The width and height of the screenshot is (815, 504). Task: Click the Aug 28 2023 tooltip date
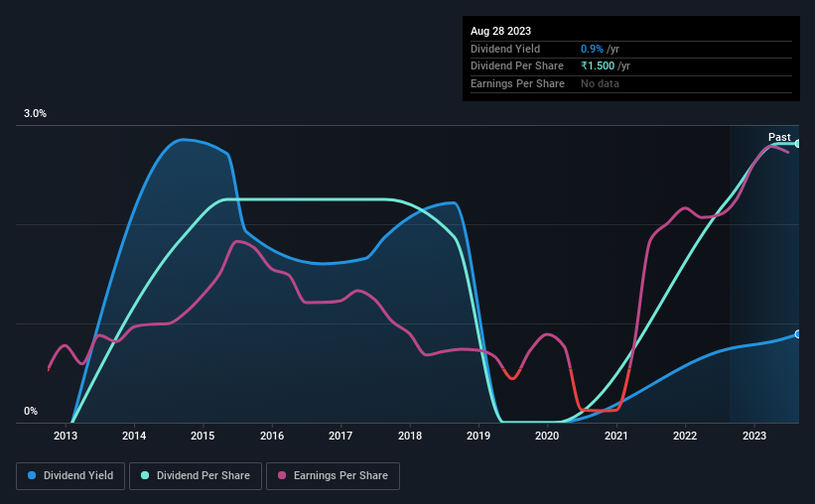click(500, 31)
